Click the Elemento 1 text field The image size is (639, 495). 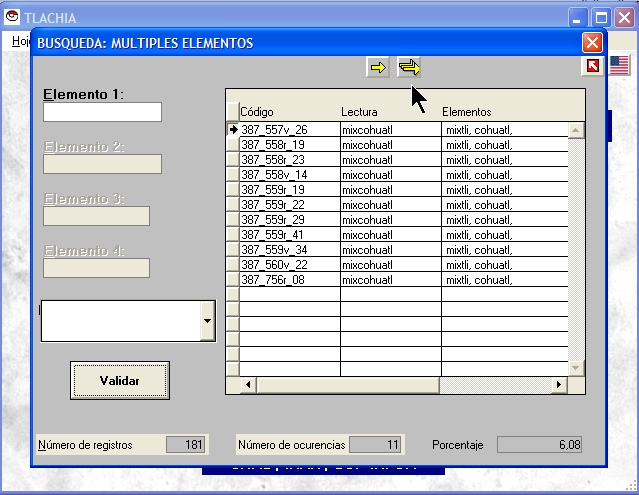coord(102,112)
